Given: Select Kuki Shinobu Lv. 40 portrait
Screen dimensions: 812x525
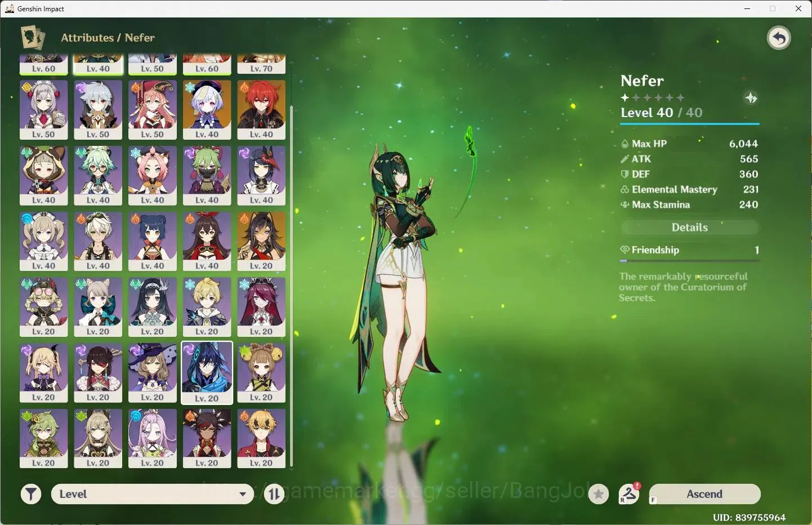Looking at the screenshot, I should click(x=207, y=176).
